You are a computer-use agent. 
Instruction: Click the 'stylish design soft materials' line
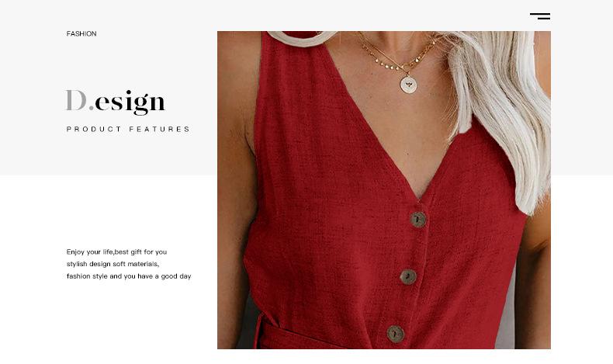click(113, 264)
